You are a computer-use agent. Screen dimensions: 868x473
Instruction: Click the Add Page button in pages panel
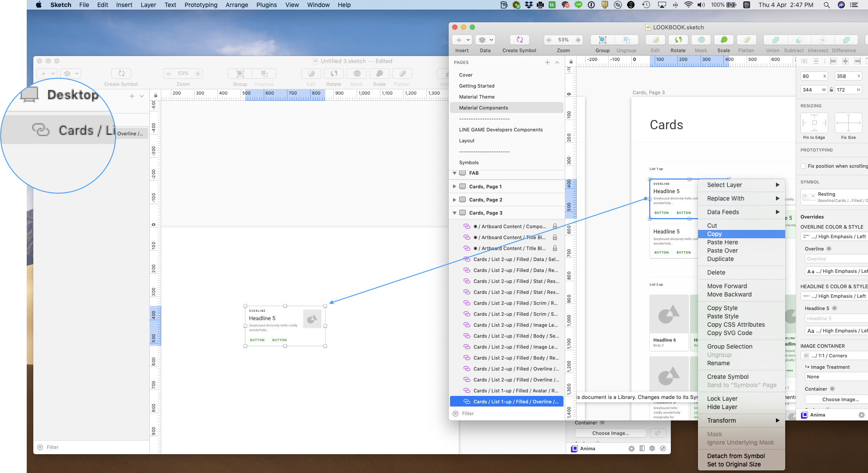coord(548,62)
